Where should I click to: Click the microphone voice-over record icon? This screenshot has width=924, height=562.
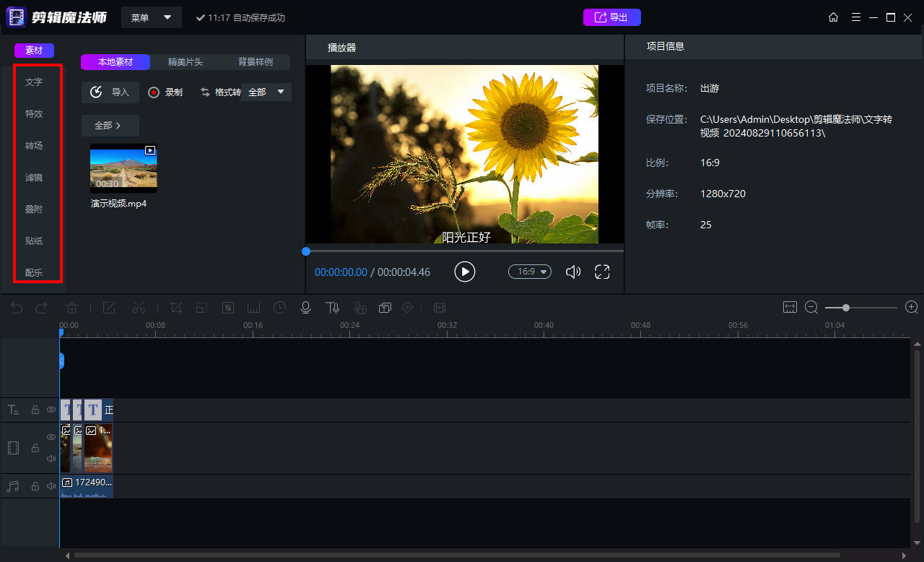(x=305, y=308)
